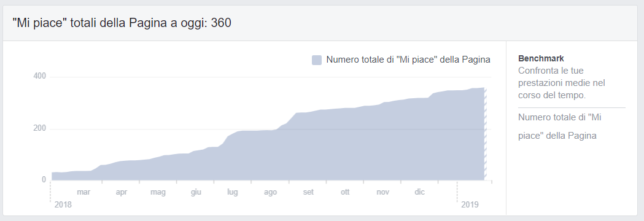This screenshot has height=221, width=644.
Task: Click the mag month label
Action: point(158,192)
